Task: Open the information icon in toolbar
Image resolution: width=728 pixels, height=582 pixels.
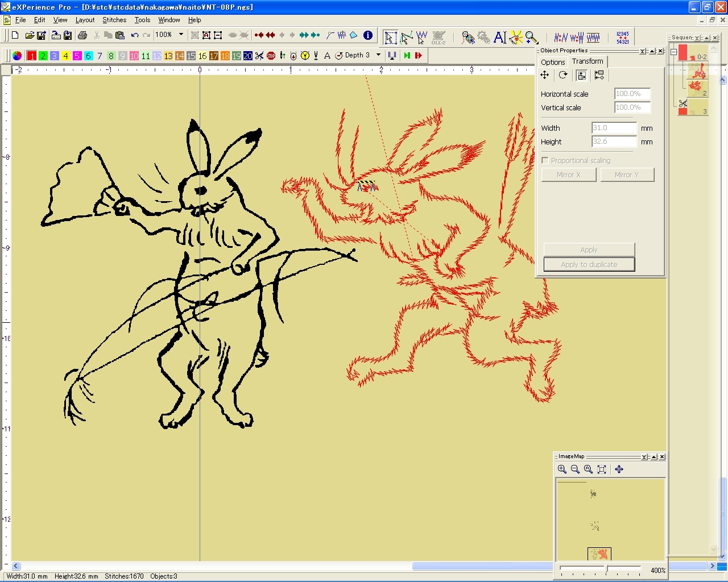Action: tap(368, 35)
